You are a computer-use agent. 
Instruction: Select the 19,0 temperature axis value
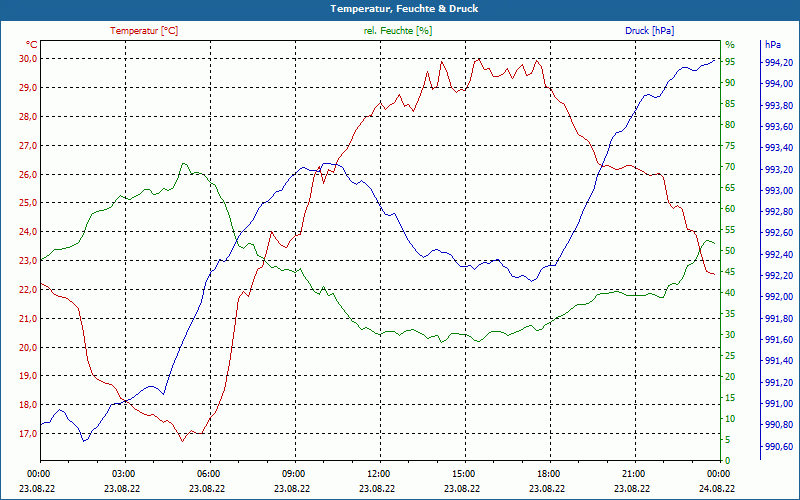click(29, 376)
